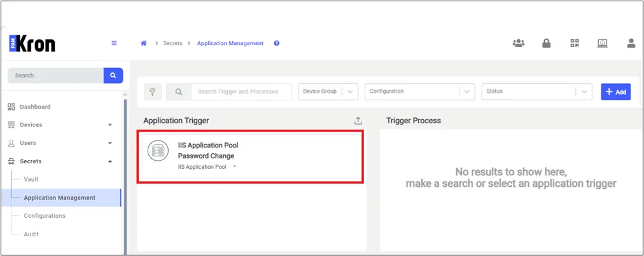Click the Devices sidebar icon

11,125
